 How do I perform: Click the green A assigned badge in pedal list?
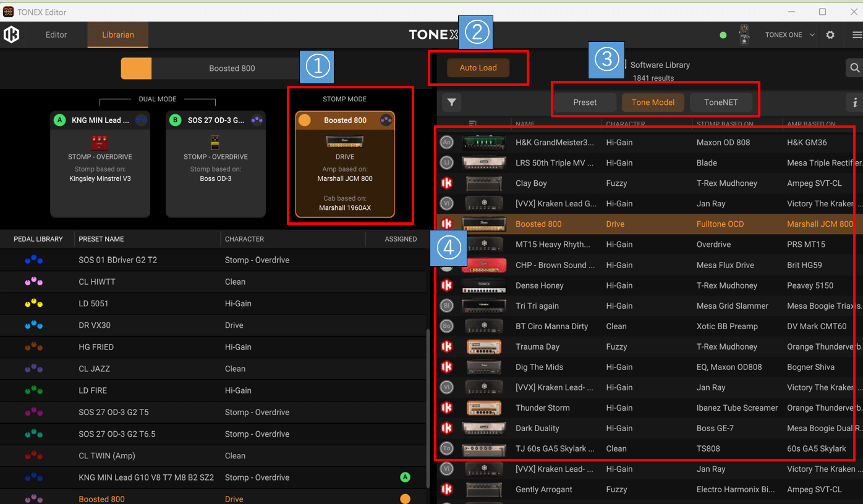pos(406,477)
